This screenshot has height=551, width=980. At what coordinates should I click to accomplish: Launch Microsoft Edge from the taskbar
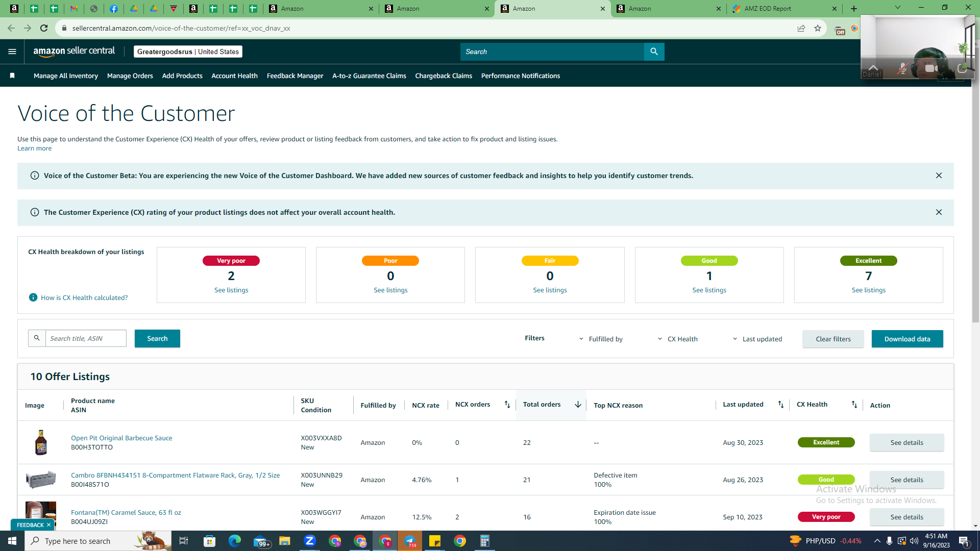(234, 541)
